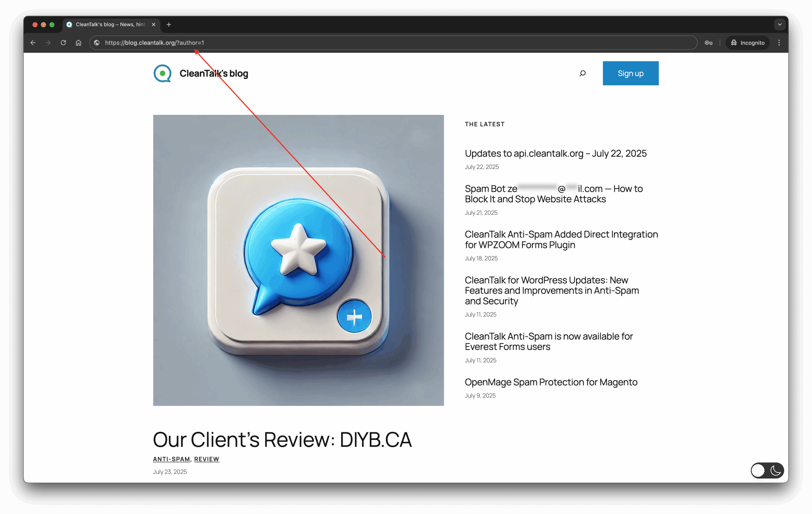Open WPZOOM Forms Plugin integration post
Image resolution: width=812 pixels, height=514 pixels.
[561, 240]
